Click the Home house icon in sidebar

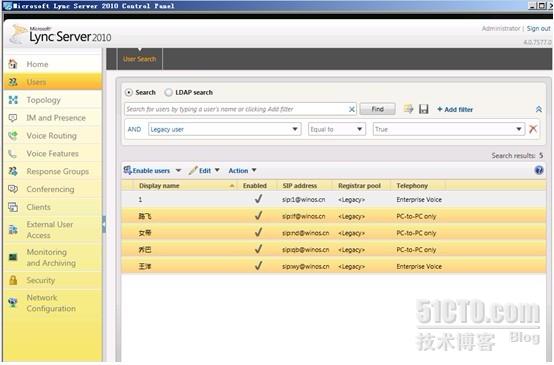[x=13, y=64]
